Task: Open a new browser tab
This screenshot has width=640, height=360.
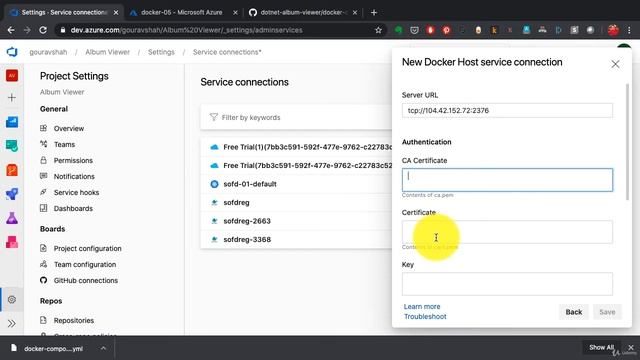Action: point(373,13)
